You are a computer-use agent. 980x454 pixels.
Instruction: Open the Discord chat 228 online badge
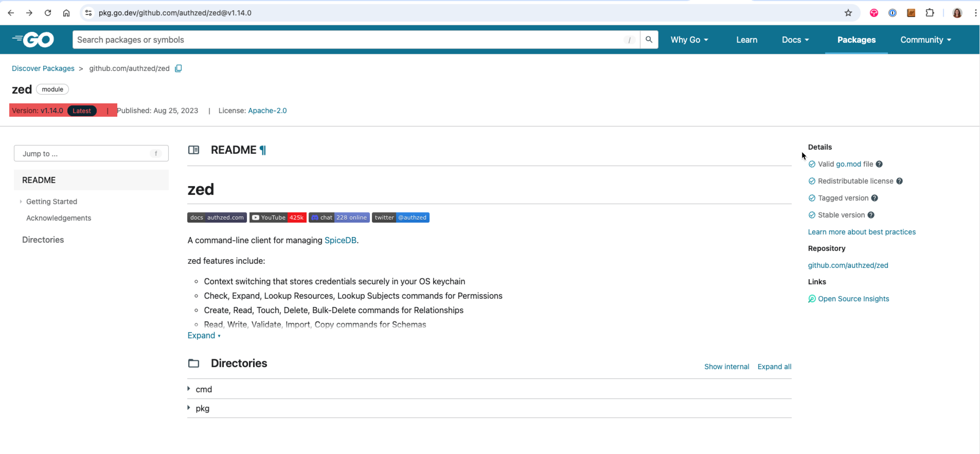tap(339, 217)
